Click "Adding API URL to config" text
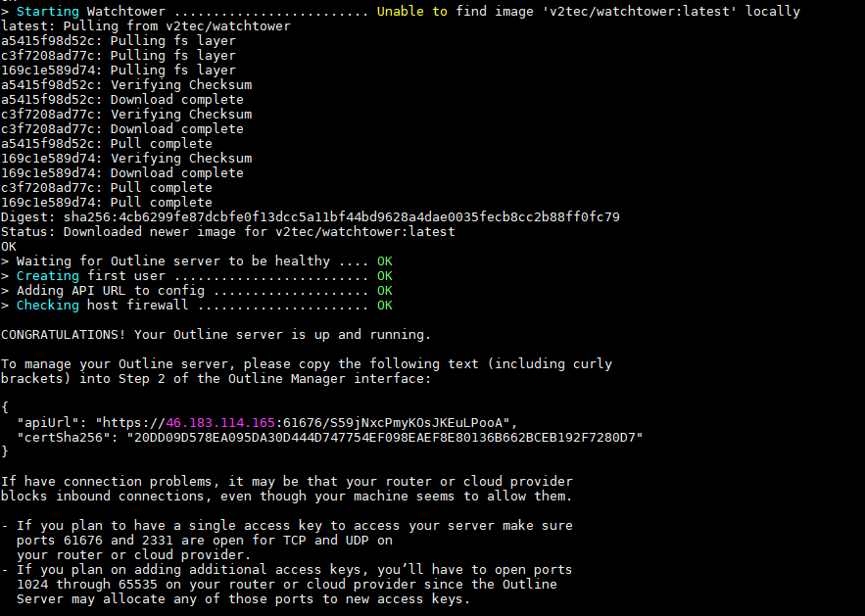Viewport: 865px width, 616px height. [x=111, y=291]
